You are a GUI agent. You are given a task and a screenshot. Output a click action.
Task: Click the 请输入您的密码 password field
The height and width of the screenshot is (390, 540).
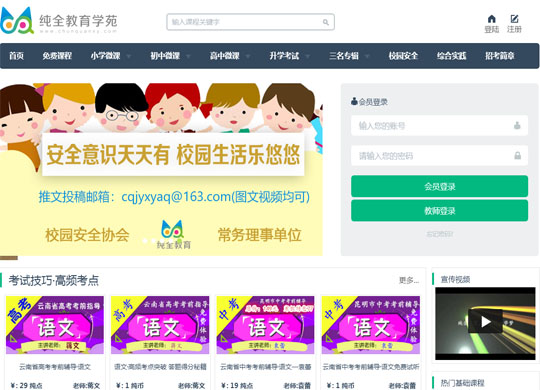439,156
